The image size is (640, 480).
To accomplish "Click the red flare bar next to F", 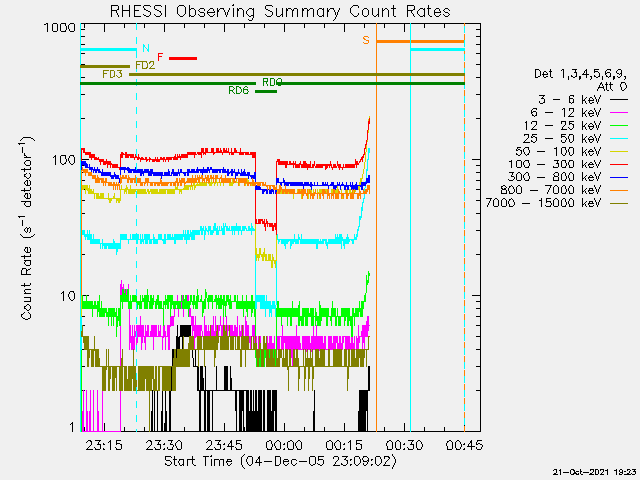I will point(183,58).
